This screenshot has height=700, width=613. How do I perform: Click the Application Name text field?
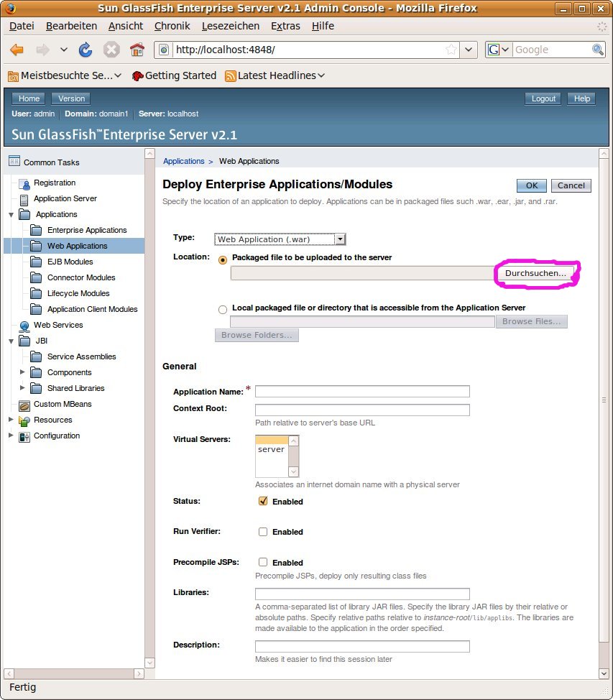point(362,392)
